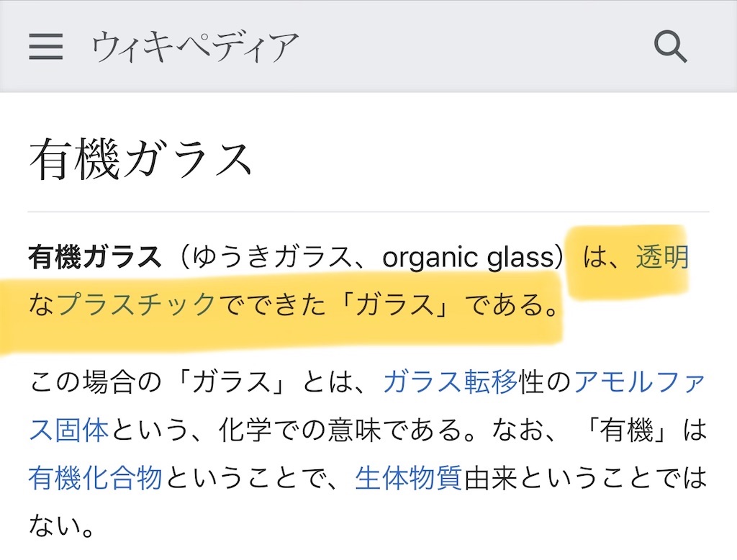
Task: Follow the プラスチック link
Action: (136, 304)
